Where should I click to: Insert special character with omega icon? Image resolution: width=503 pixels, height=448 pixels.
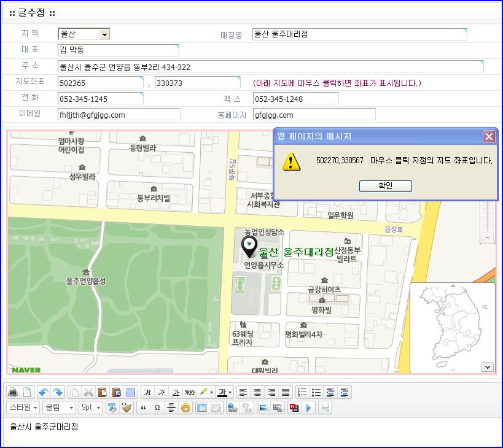tap(157, 407)
